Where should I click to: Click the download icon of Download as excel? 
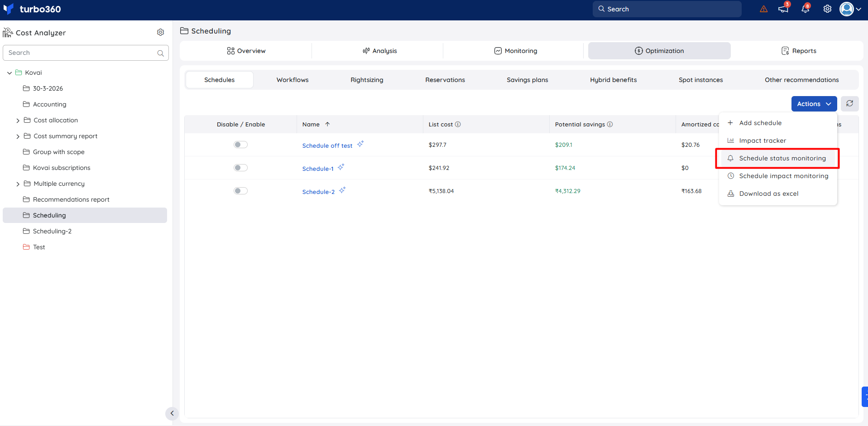(730, 194)
